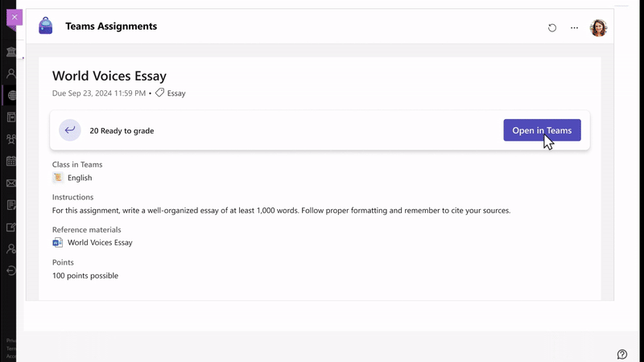Click the World Voices Essay assignment title
Viewport: 644px width, 362px height.
coord(109,76)
